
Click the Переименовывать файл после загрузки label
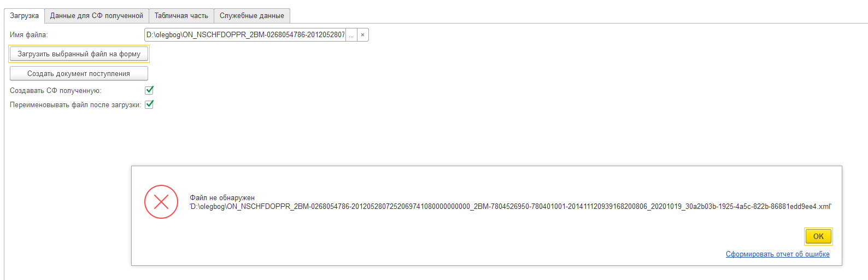point(75,105)
